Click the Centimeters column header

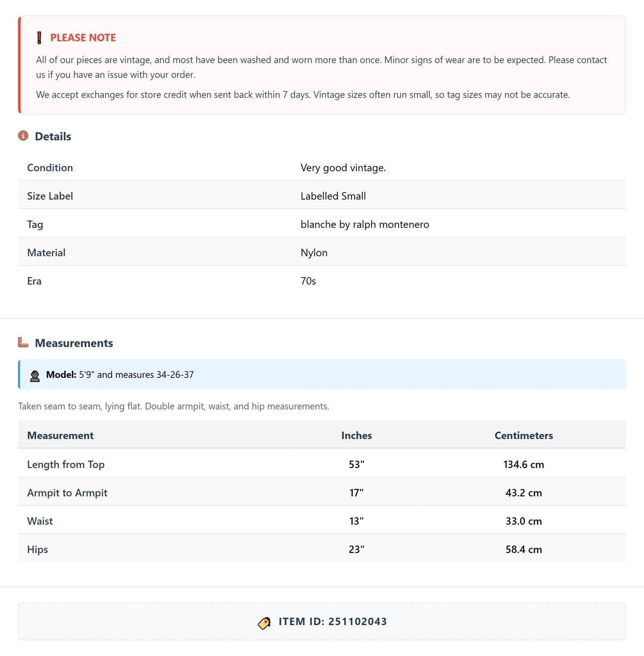(x=524, y=435)
